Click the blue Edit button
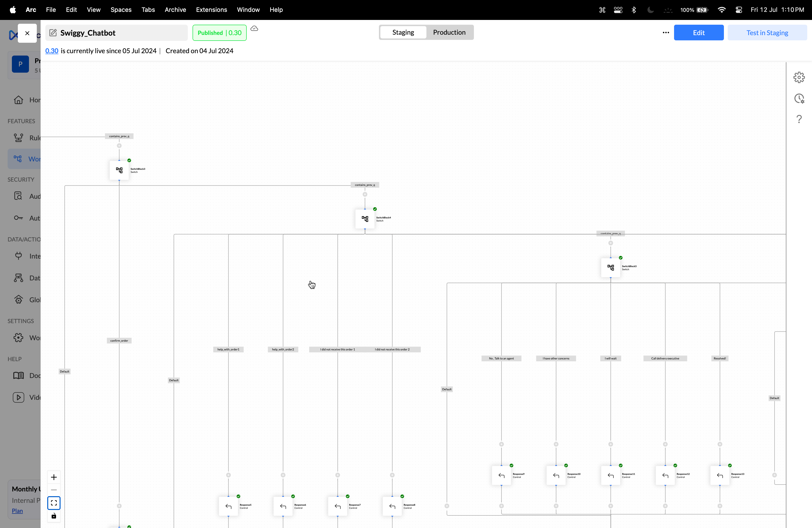This screenshot has width=812, height=528. (x=698, y=33)
